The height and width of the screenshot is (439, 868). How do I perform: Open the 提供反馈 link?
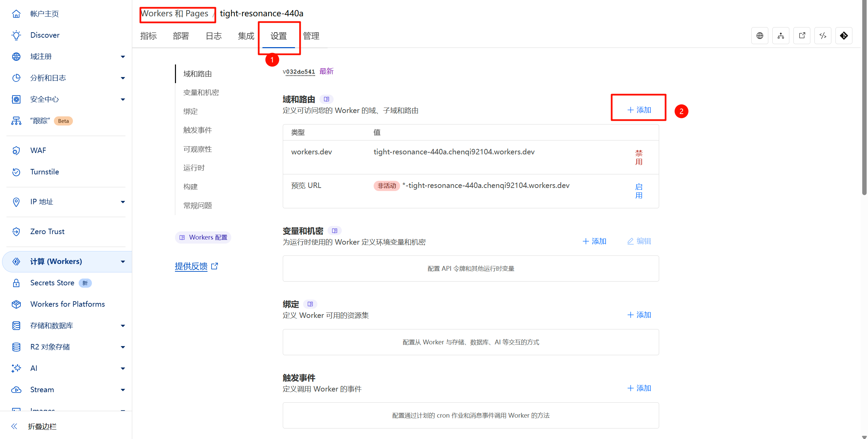[x=196, y=266]
